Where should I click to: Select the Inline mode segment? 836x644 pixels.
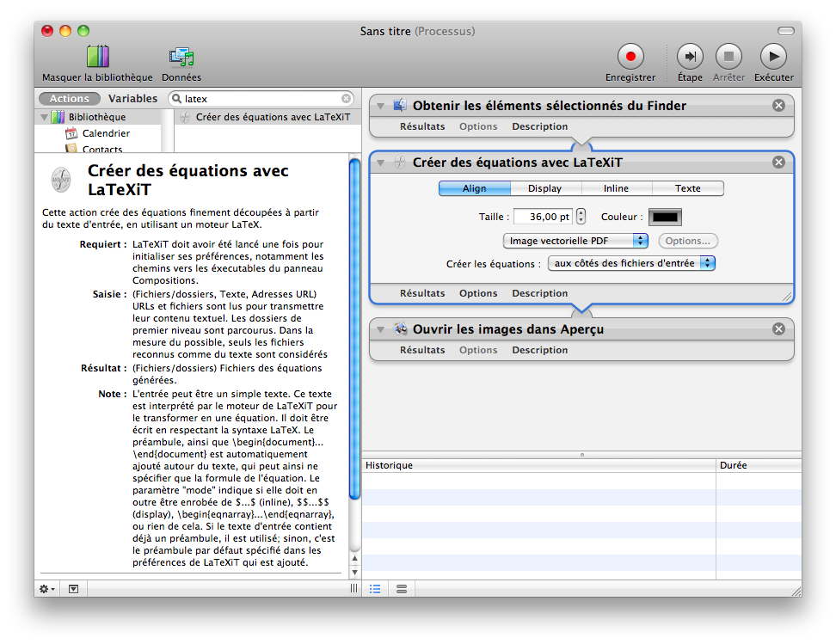616,188
